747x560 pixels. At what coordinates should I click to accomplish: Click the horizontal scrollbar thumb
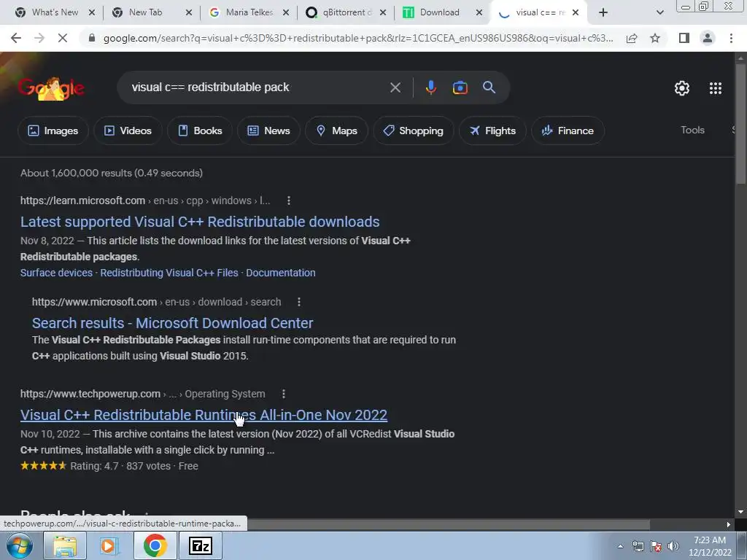pyautogui.click(x=448, y=524)
